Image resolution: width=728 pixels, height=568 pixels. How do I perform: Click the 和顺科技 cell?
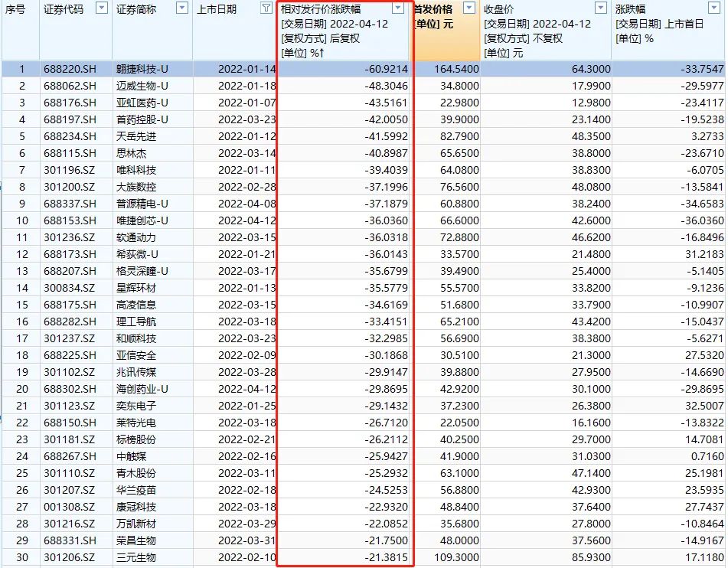[x=136, y=338]
